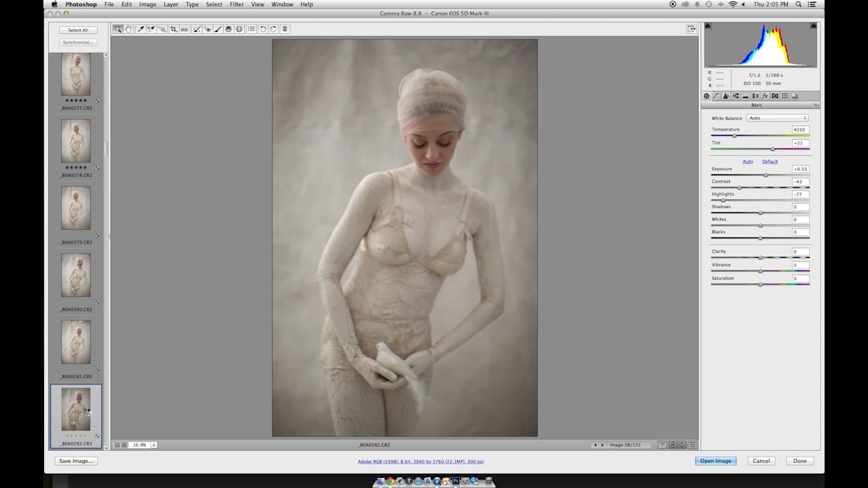Toggle full screen mode icon

691,29
